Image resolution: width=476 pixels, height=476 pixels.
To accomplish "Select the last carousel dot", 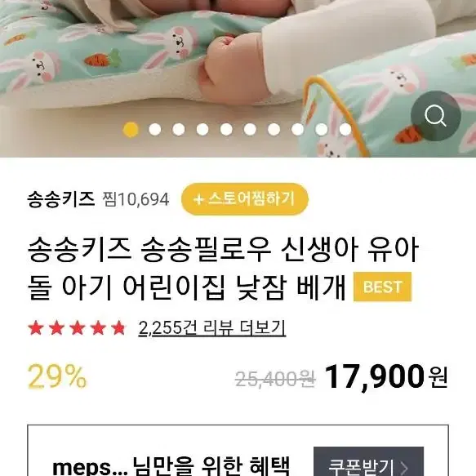I will (x=345, y=130).
